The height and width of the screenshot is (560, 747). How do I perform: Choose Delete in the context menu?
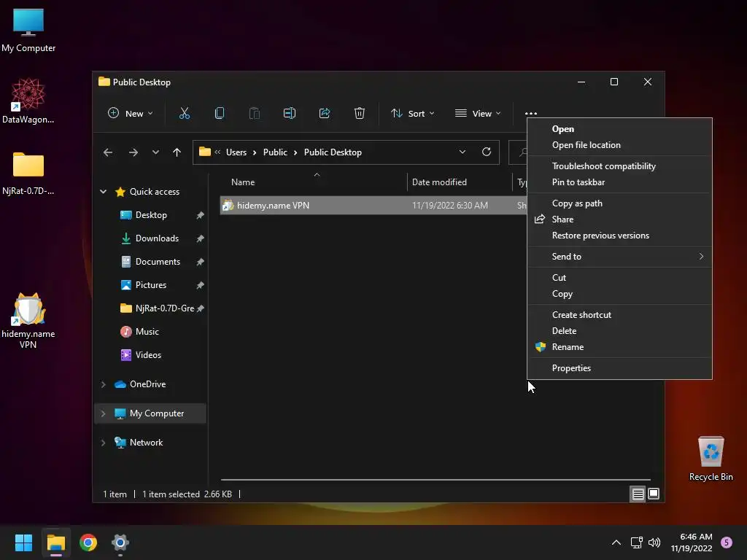[619, 330]
